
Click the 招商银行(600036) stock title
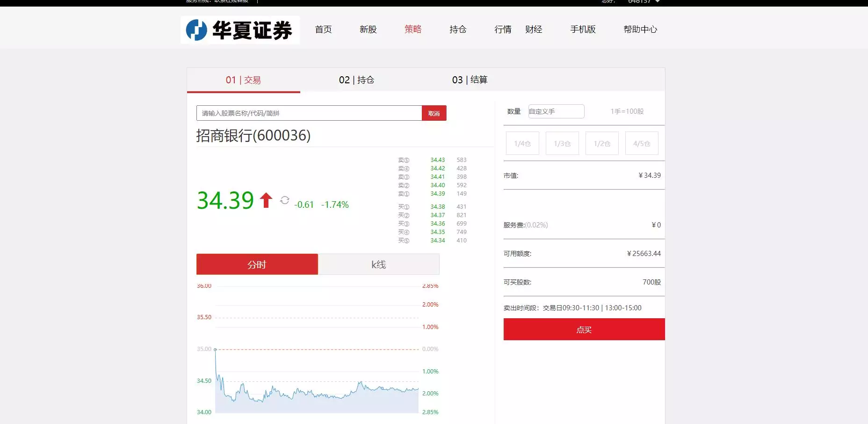pos(253,136)
